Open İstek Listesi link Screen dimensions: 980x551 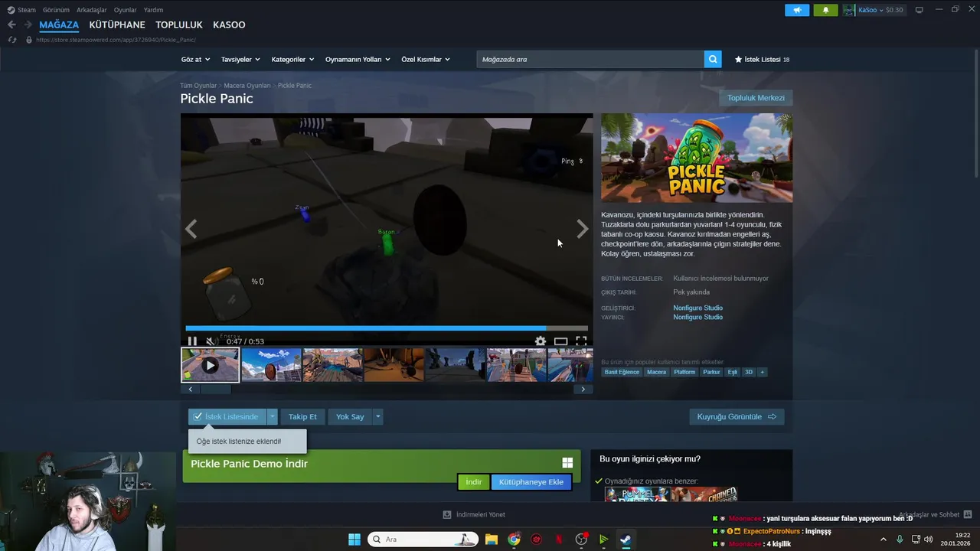(x=762, y=59)
